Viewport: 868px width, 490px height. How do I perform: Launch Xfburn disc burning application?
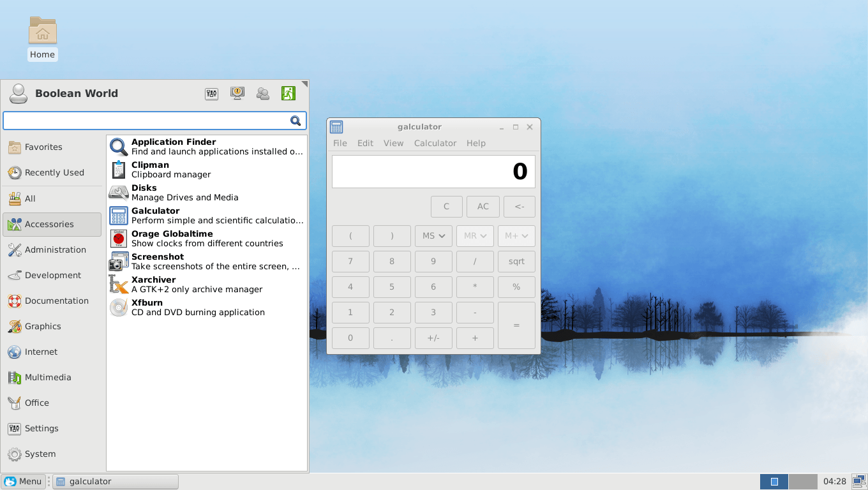pos(207,308)
